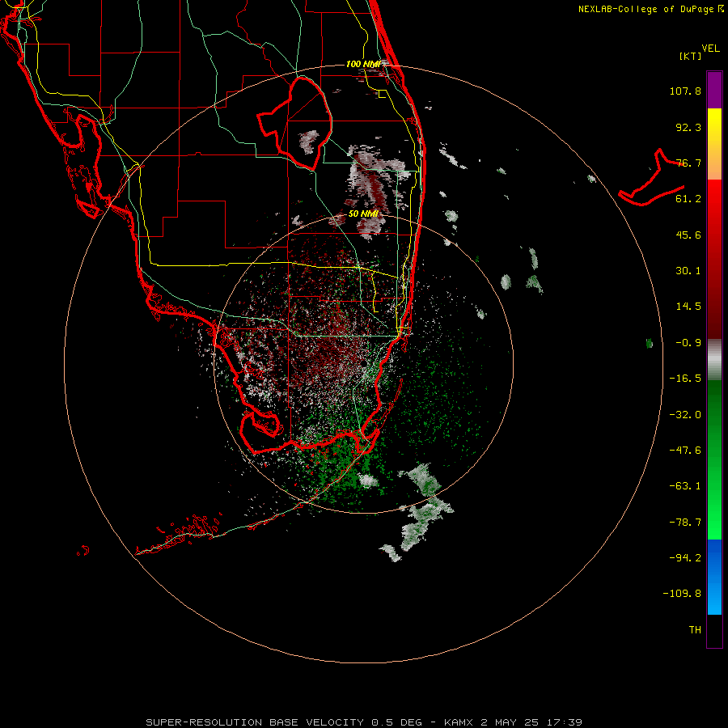Click the -0.9 velocity scale value
728x728 pixels.
pyautogui.click(x=688, y=343)
